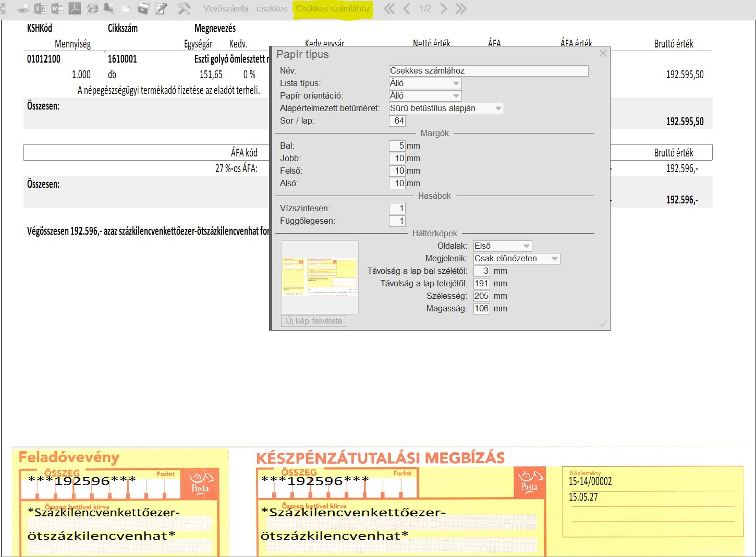Click the Távolság a lap tetejétől field
Image resolution: width=756 pixels, height=557 pixels.
(482, 283)
